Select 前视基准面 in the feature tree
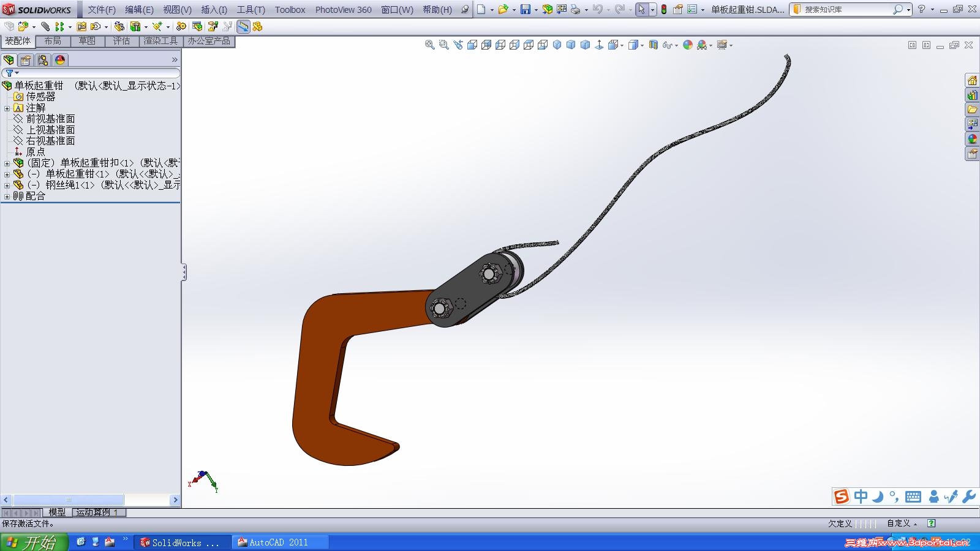Viewport: 980px width, 551px height. pos(50,119)
